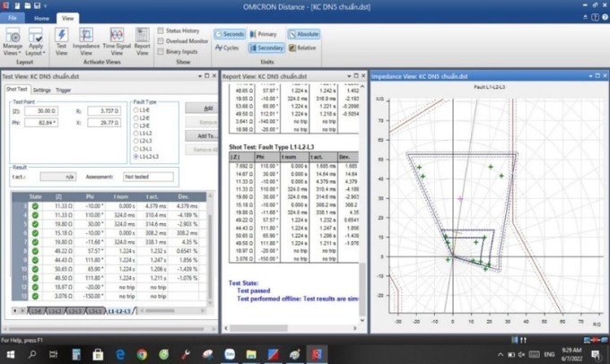Switch to the Trigger tab
The height and width of the screenshot is (364, 610).
coord(63,90)
